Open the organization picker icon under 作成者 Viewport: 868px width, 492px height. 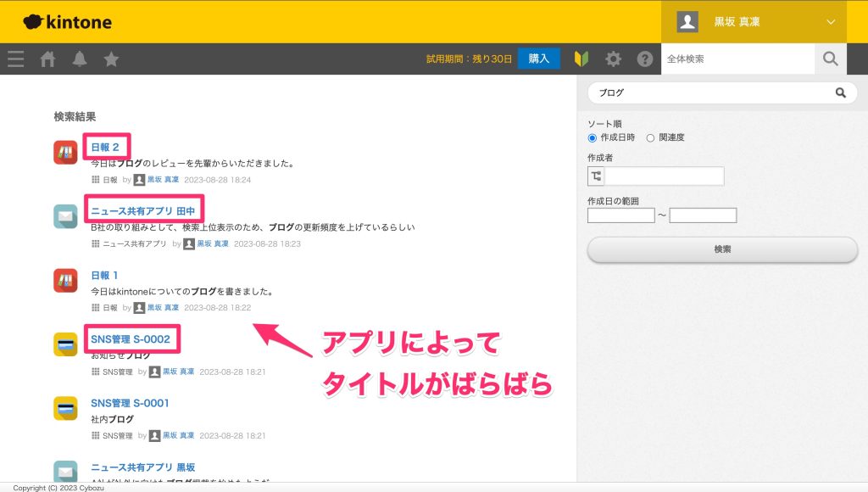[596, 176]
